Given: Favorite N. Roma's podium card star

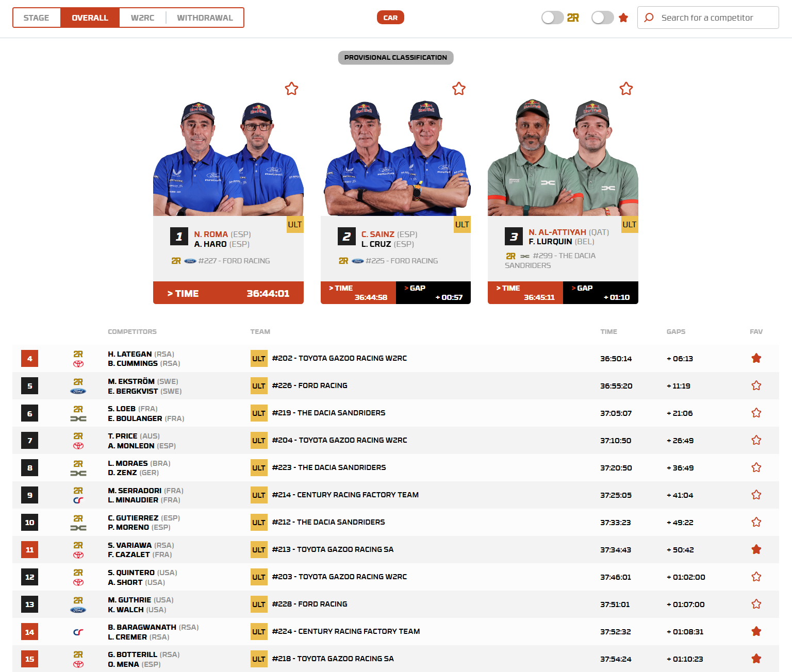Looking at the screenshot, I should click(291, 89).
